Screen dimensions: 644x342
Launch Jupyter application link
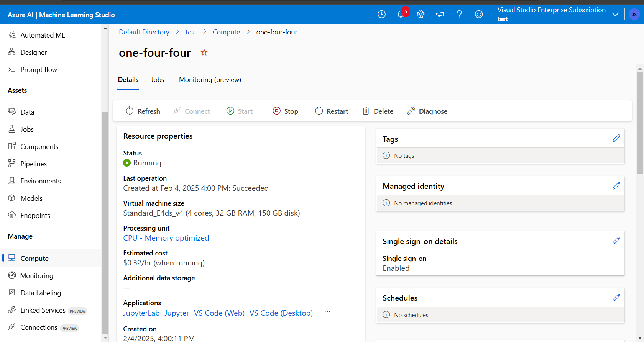click(x=177, y=313)
